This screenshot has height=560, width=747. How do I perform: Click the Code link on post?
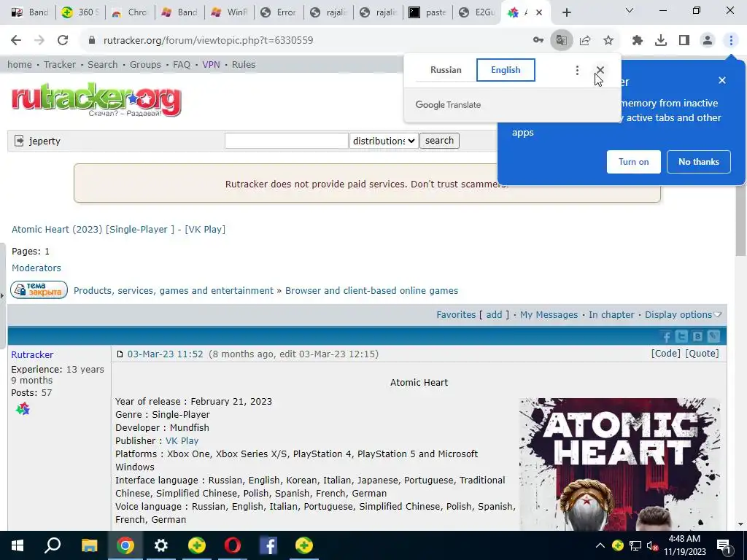[666, 354]
